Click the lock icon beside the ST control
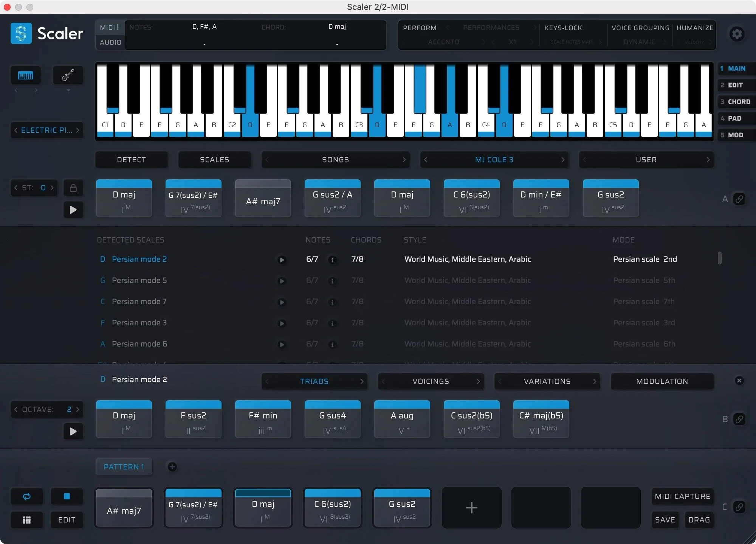 [73, 188]
